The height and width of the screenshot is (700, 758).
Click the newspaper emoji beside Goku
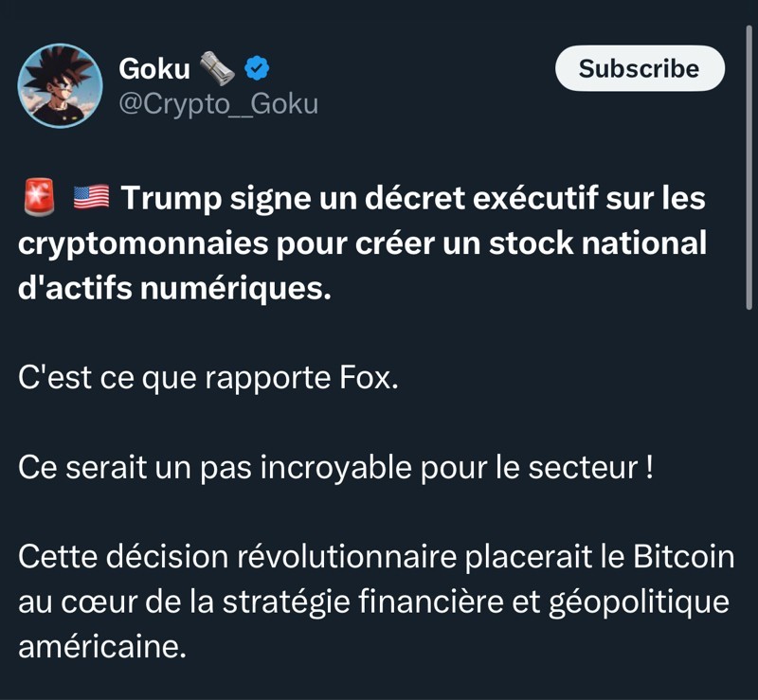217,67
